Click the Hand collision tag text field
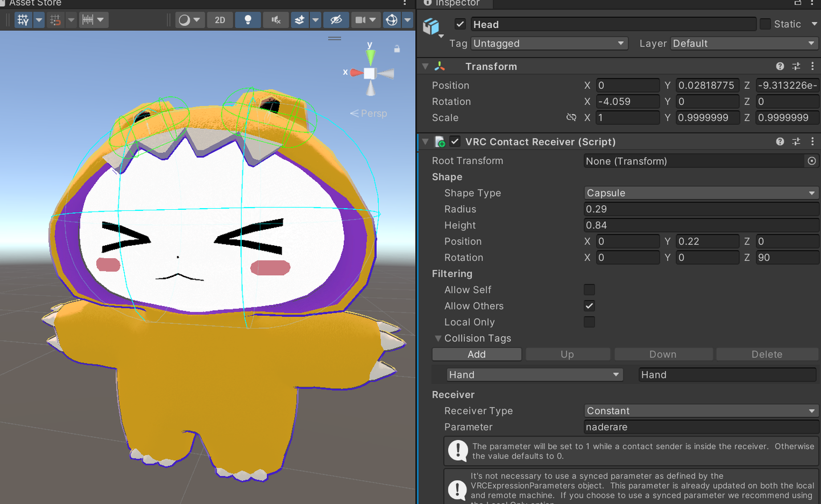The image size is (821, 504). coord(727,375)
